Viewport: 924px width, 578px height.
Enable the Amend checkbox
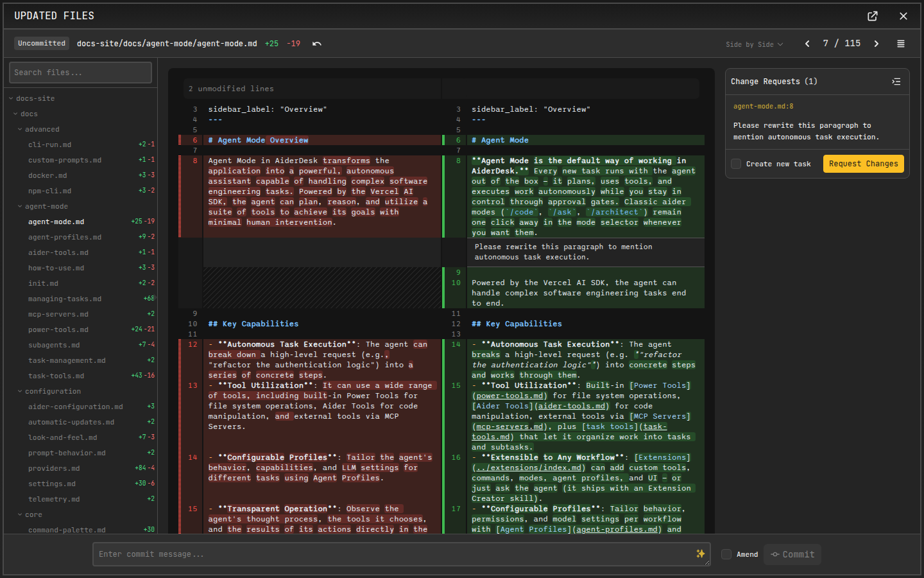726,554
